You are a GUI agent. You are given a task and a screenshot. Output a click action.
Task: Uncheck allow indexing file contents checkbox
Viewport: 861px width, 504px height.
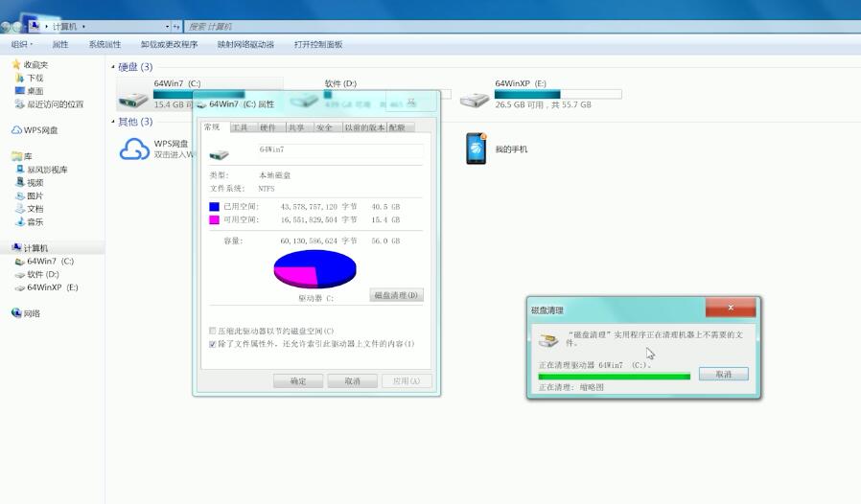[x=213, y=344]
